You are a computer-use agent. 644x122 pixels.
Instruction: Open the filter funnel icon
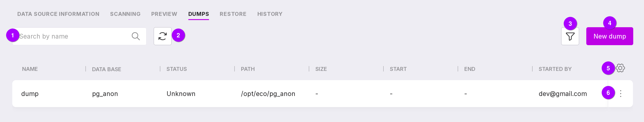click(570, 36)
